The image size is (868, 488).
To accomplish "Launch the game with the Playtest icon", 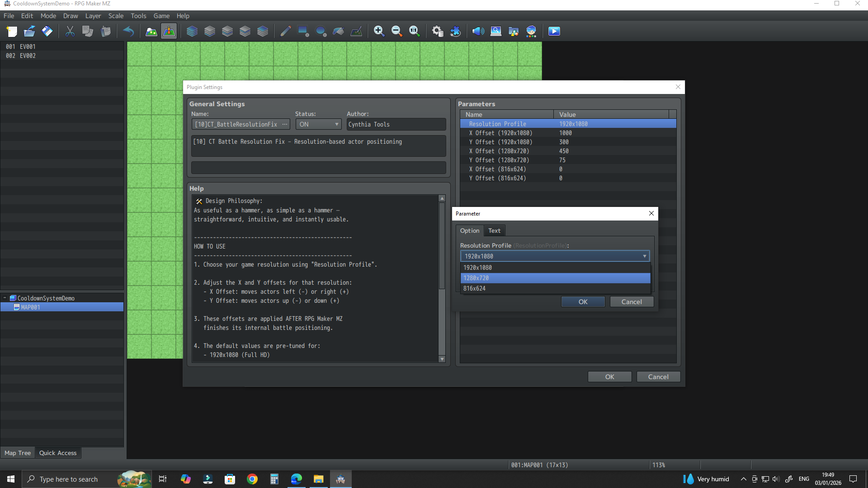I will tap(554, 31).
